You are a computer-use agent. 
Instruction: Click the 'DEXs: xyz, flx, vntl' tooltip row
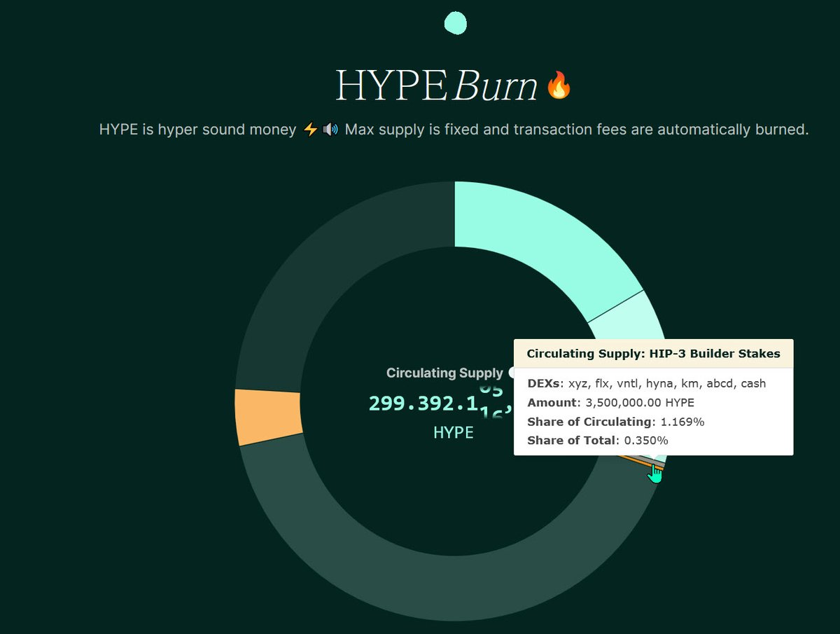click(x=647, y=383)
